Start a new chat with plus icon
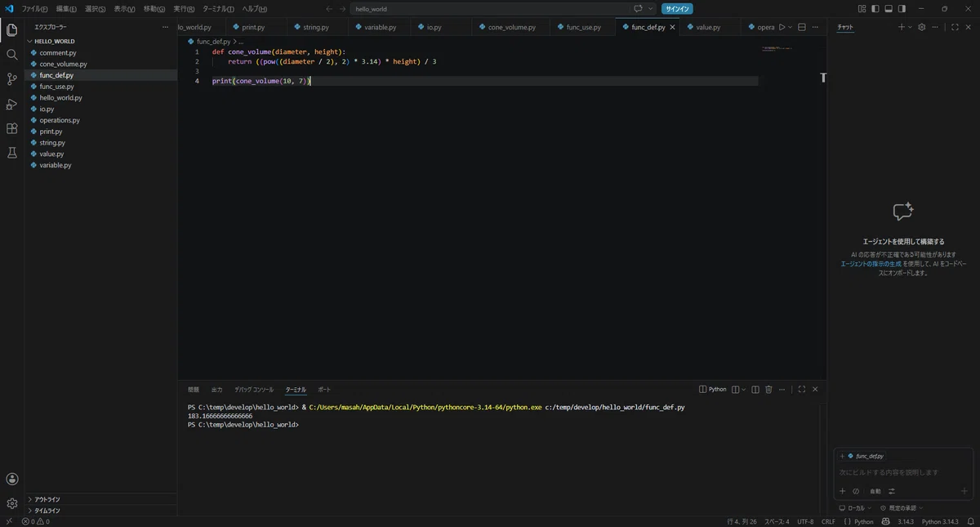The image size is (980, 527). [x=902, y=27]
